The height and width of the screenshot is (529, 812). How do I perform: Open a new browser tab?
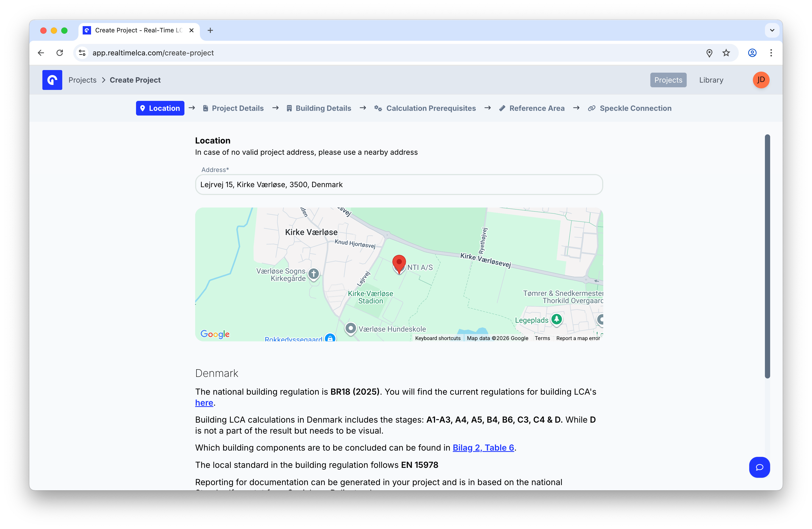[x=211, y=30]
